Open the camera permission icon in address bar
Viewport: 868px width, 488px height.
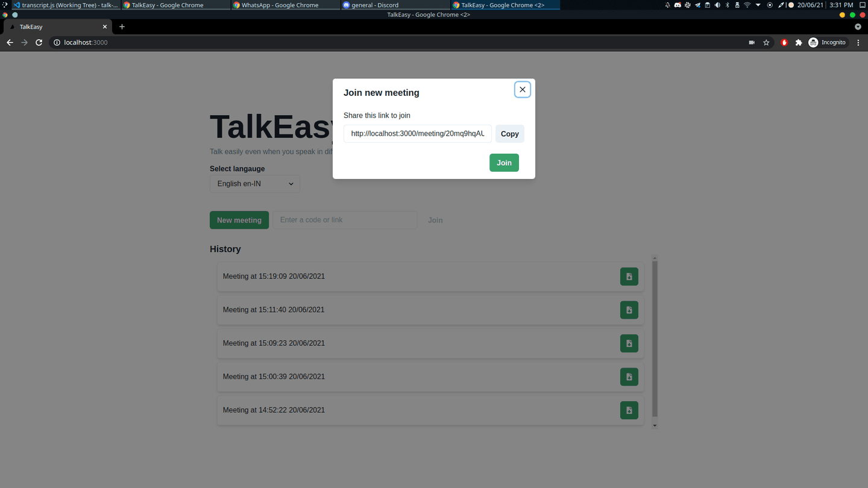pyautogui.click(x=752, y=42)
